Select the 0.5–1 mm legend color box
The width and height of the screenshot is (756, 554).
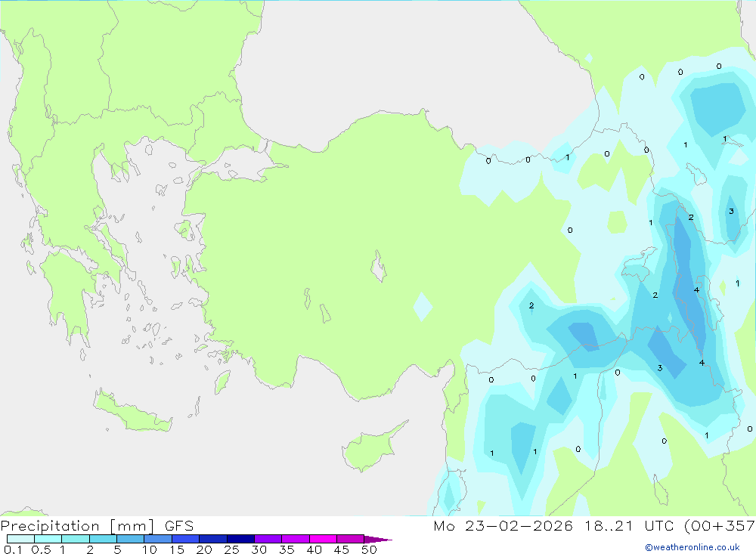(x=48, y=539)
